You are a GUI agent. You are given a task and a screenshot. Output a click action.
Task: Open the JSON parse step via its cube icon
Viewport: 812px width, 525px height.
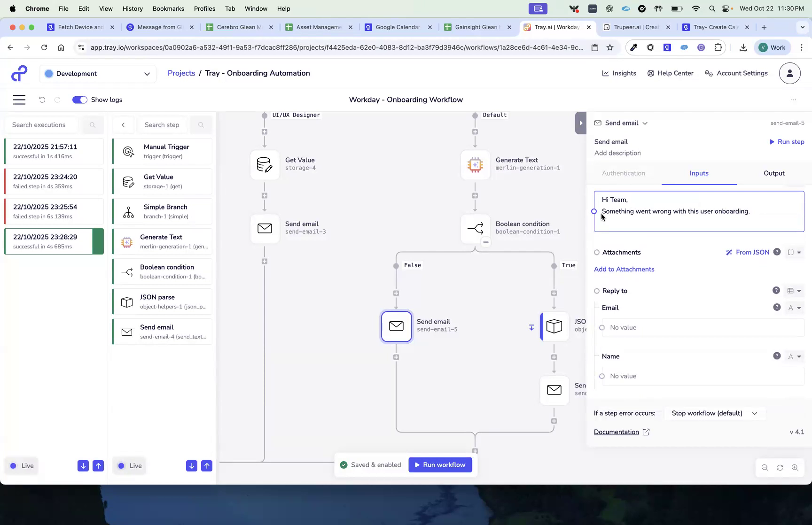554,326
